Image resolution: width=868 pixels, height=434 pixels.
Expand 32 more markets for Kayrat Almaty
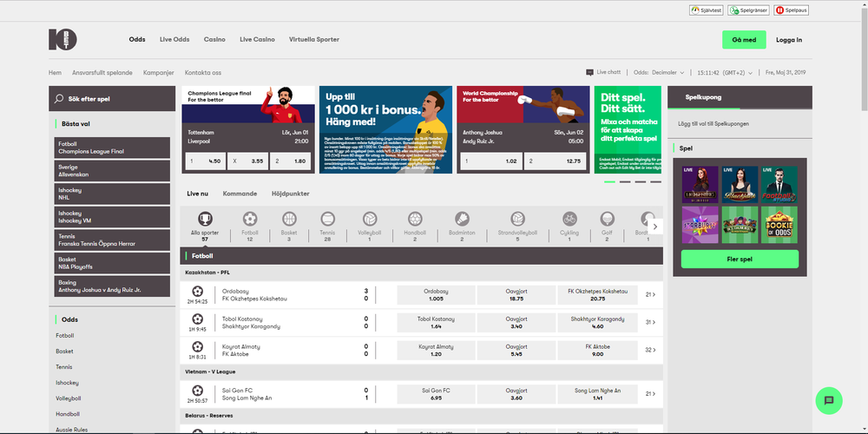[650, 350]
